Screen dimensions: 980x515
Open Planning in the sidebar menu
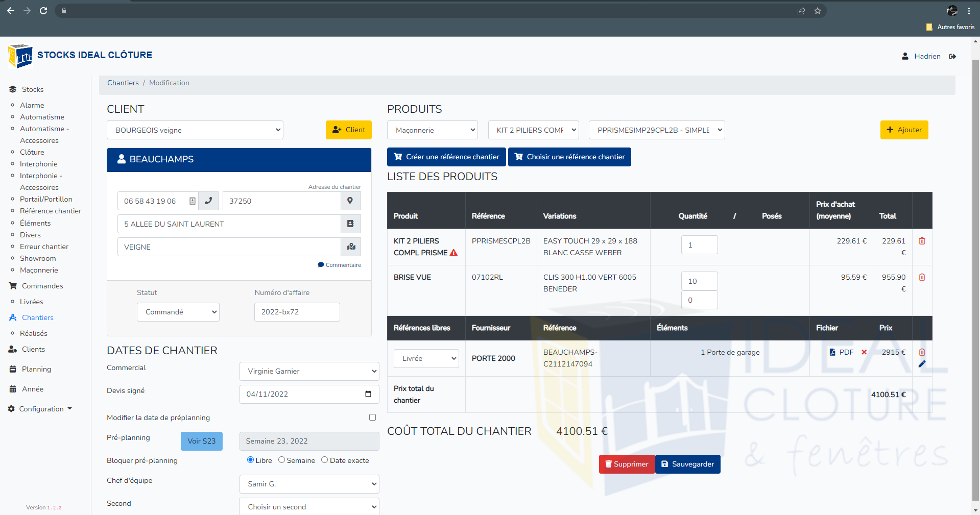pos(36,369)
